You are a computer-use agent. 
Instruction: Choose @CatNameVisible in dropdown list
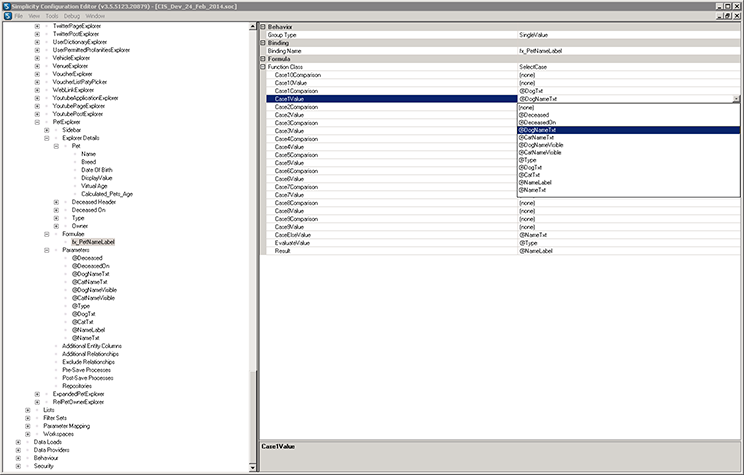[x=628, y=152]
